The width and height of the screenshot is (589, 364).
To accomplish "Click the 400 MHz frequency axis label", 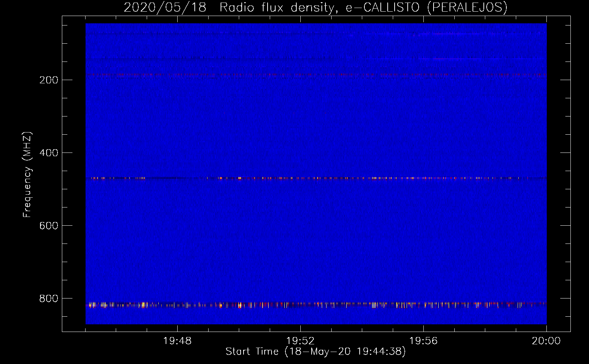I will [x=49, y=153].
